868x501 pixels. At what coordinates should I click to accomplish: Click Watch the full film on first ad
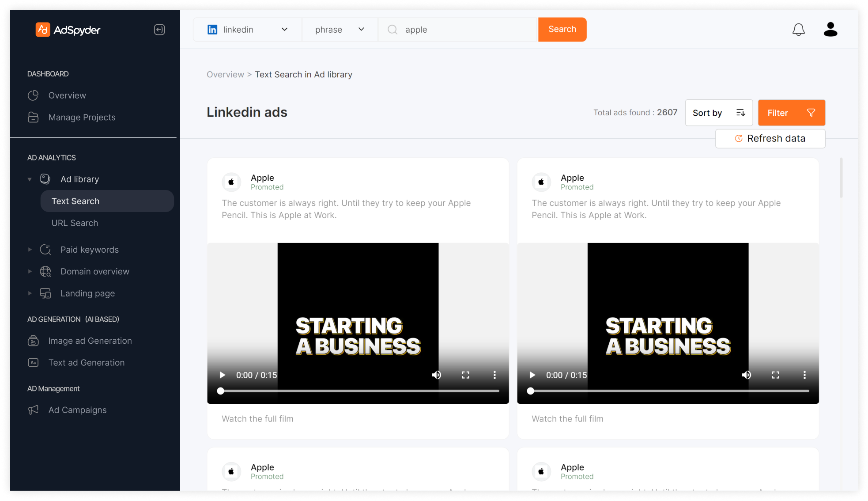pos(257,419)
